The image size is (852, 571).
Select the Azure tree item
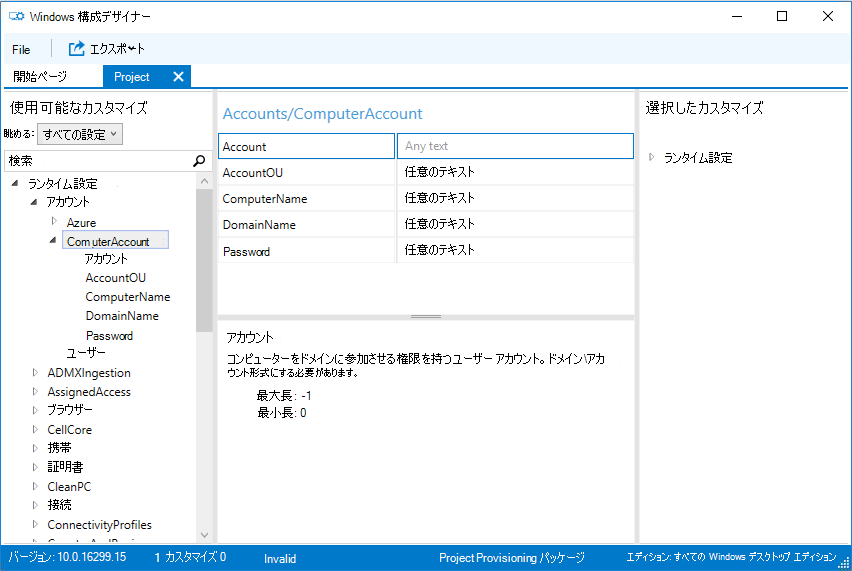point(82,223)
